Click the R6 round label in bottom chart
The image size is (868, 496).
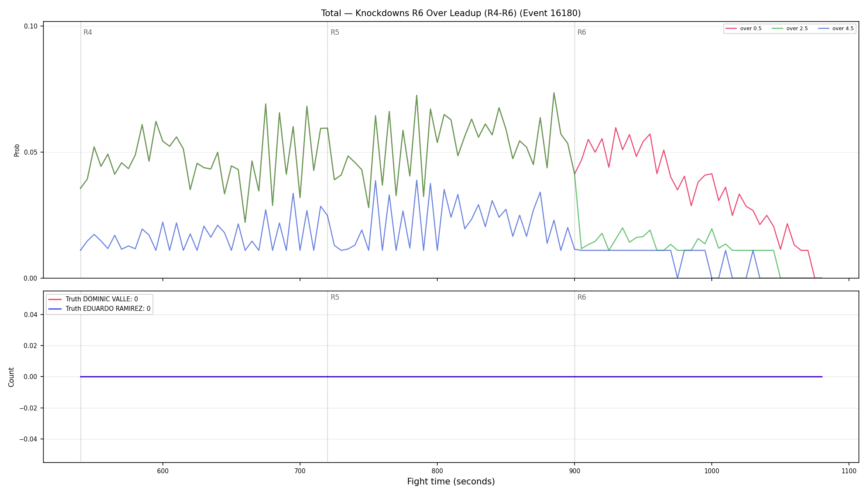point(582,298)
